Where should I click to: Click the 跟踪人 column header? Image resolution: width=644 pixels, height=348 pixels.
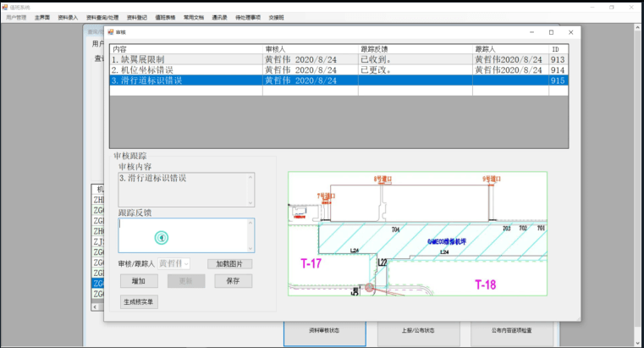click(x=510, y=49)
